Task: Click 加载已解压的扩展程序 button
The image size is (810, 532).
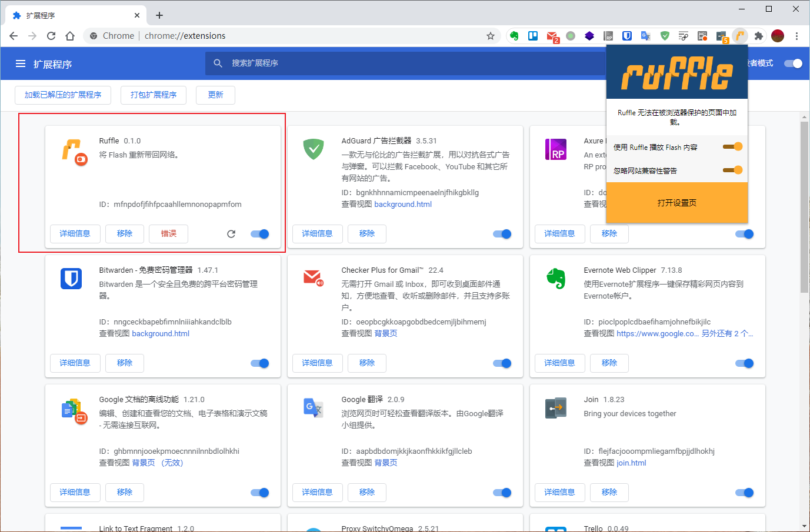Action: 63,95
